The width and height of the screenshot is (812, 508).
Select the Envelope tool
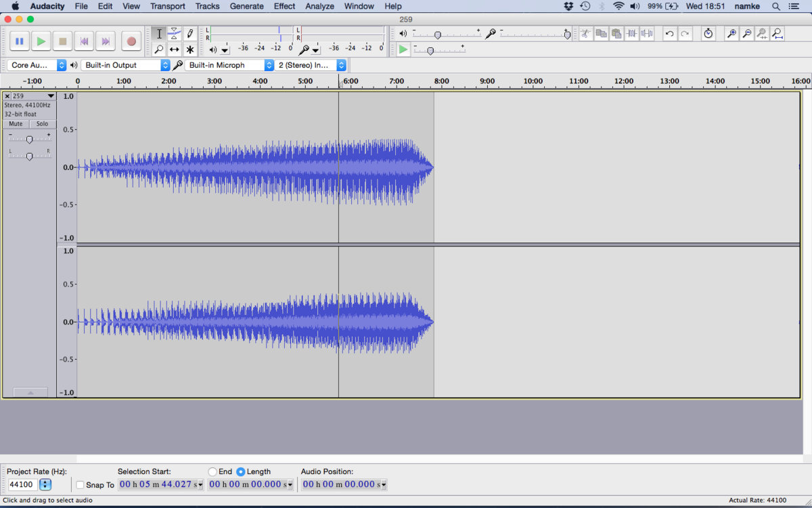(x=175, y=34)
